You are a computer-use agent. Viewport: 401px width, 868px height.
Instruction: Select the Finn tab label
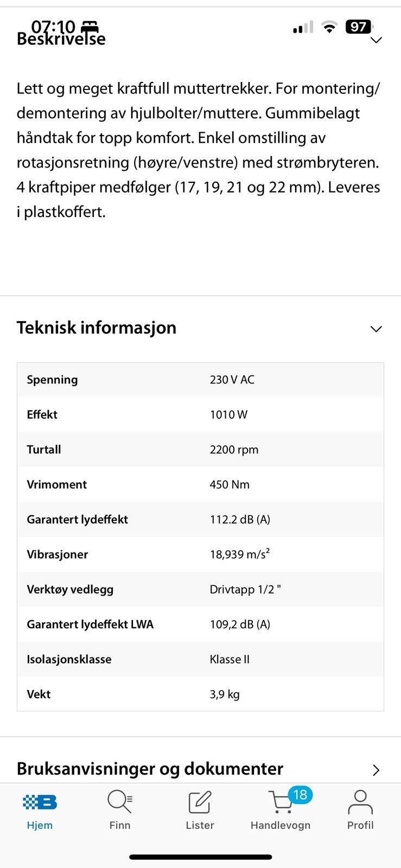(120, 825)
